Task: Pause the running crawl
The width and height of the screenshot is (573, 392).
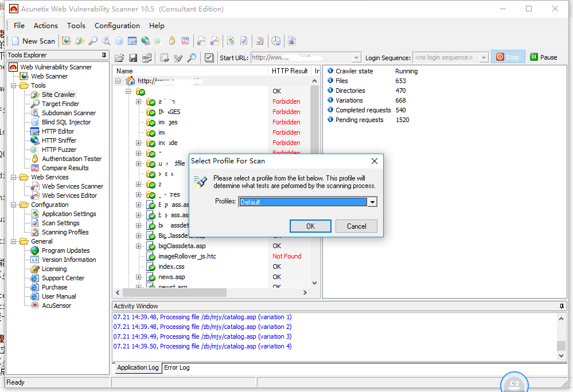Action: [544, 57]
